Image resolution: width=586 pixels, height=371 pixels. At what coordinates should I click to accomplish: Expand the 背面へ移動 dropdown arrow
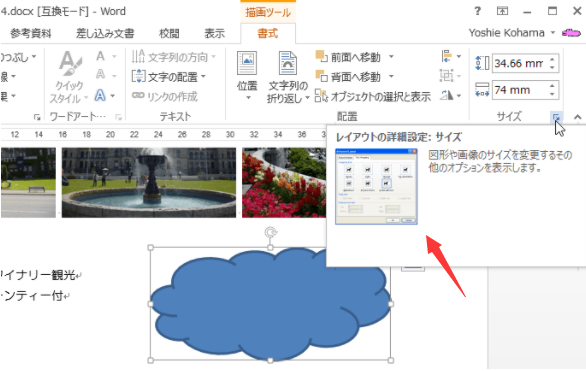pyautogui.click(x=391, y=77)
